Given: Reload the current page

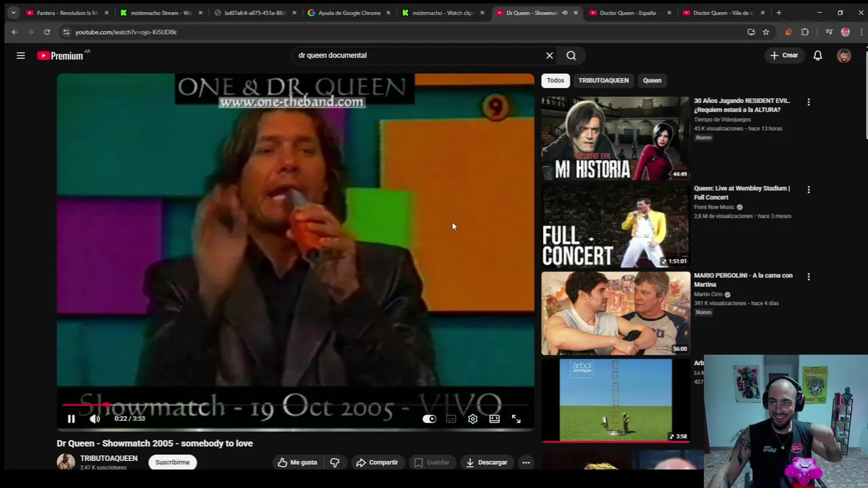Looking at the screenshot, I should (47, 32).
